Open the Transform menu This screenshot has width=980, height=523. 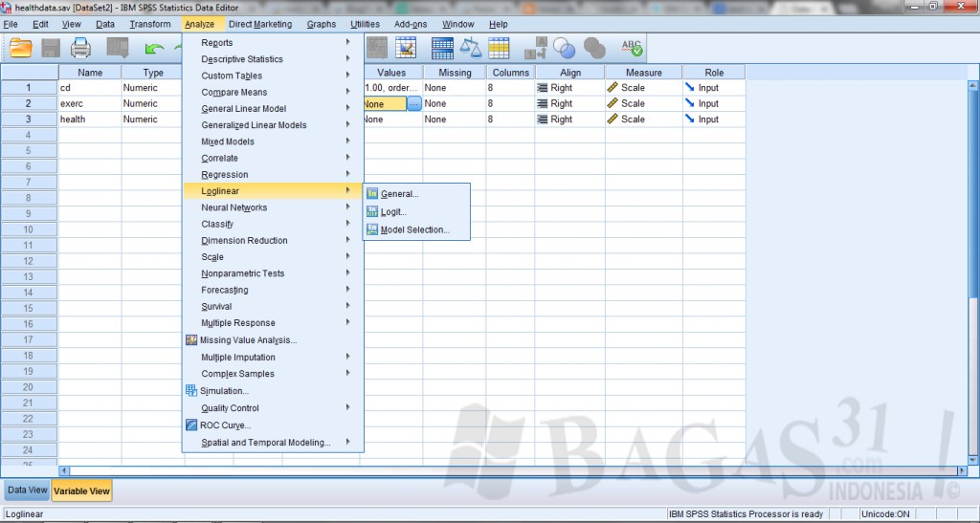(150, 24)
